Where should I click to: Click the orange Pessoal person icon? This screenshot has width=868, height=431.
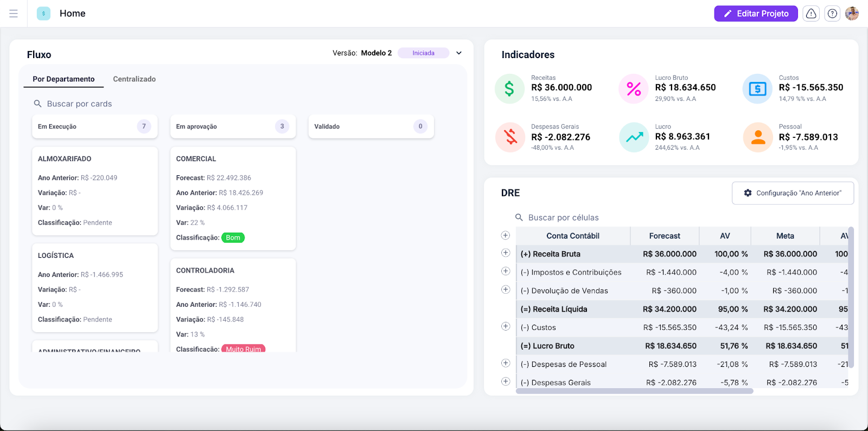pyautogui.click(x=758, y=137)
